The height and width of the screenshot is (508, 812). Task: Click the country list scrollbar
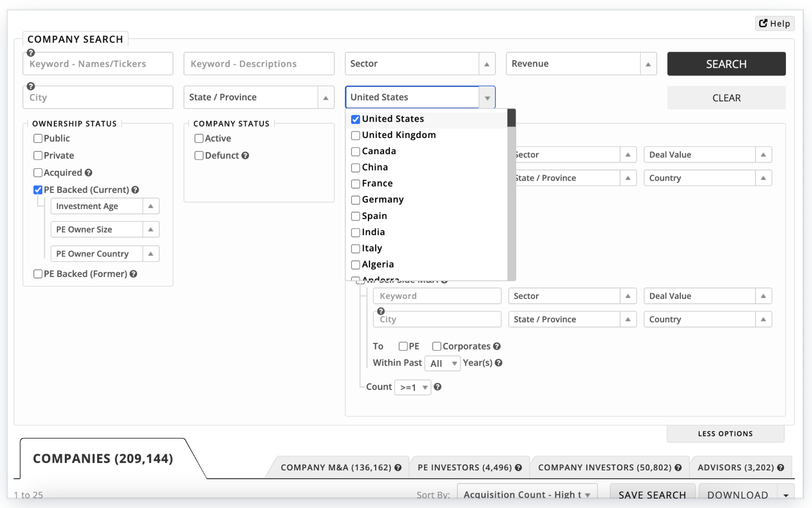click(x=512, y=199)
